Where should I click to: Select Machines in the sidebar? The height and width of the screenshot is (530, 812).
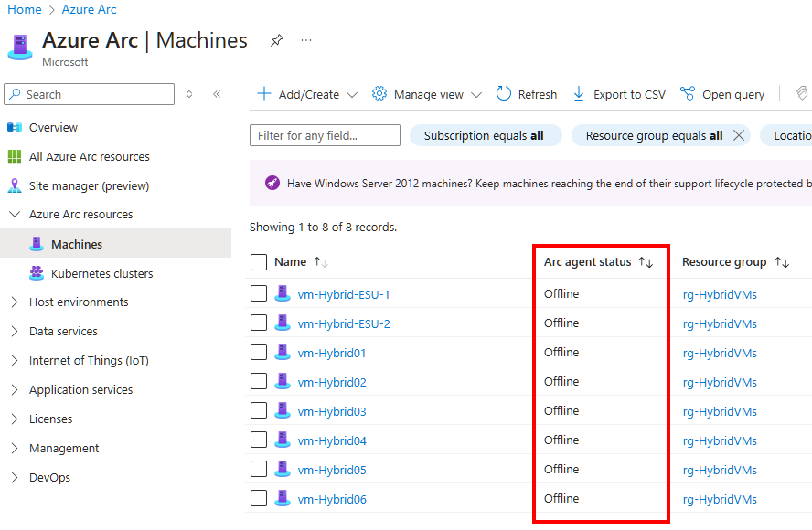pyautogui.click(x=77, y=244)
